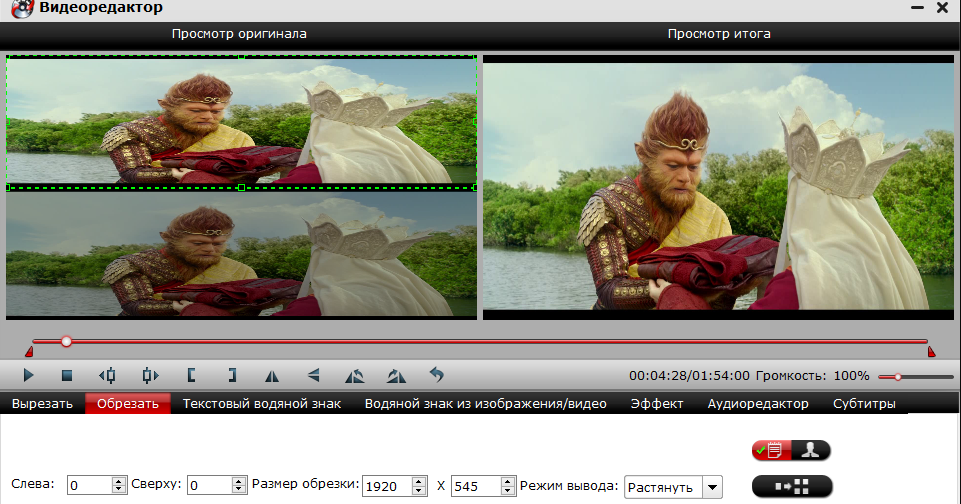Decrease crop width 1920 with down arrow
The width and height of the screenshot is (961, 504).
[419, 490]
